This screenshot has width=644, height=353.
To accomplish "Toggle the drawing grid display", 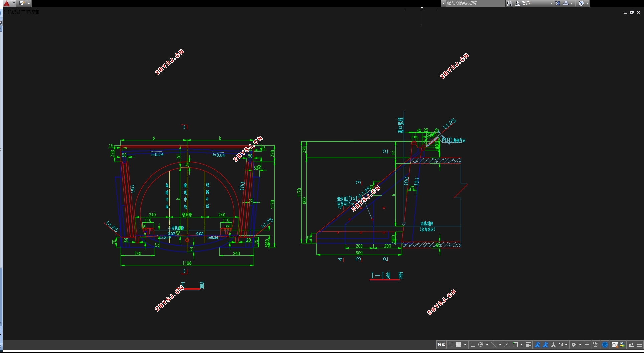I will [x=451, y=345].
